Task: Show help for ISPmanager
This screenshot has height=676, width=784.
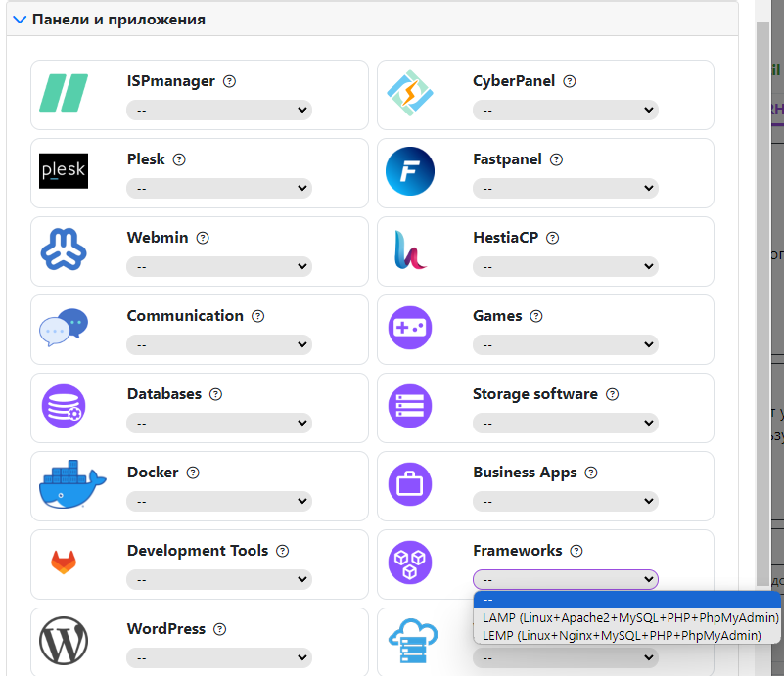Action: coord(229,81)
